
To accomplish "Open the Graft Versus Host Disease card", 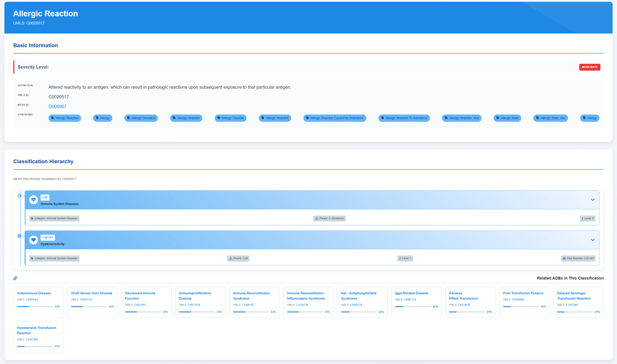I will (x=92, y=293).
